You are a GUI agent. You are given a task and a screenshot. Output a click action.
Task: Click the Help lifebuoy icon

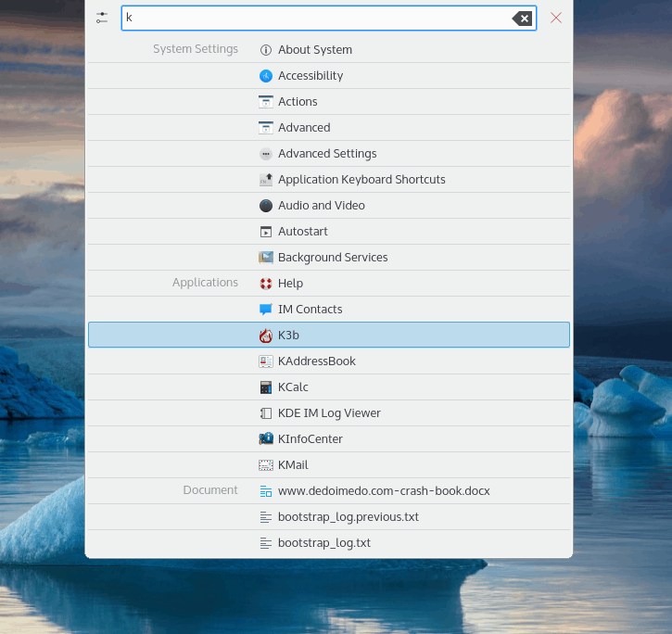pyautogui.click(x=266, y=284)
